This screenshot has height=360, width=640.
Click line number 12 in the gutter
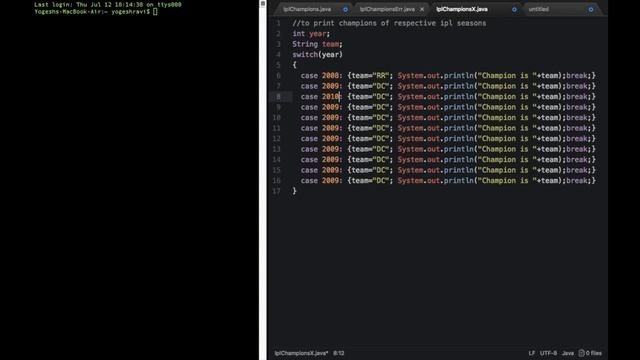coord(276,139)
